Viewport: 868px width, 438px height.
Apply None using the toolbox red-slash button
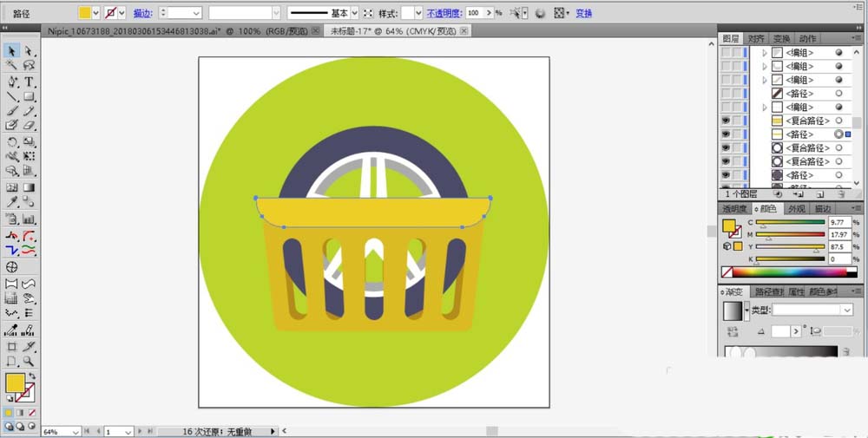pos(32,413)
